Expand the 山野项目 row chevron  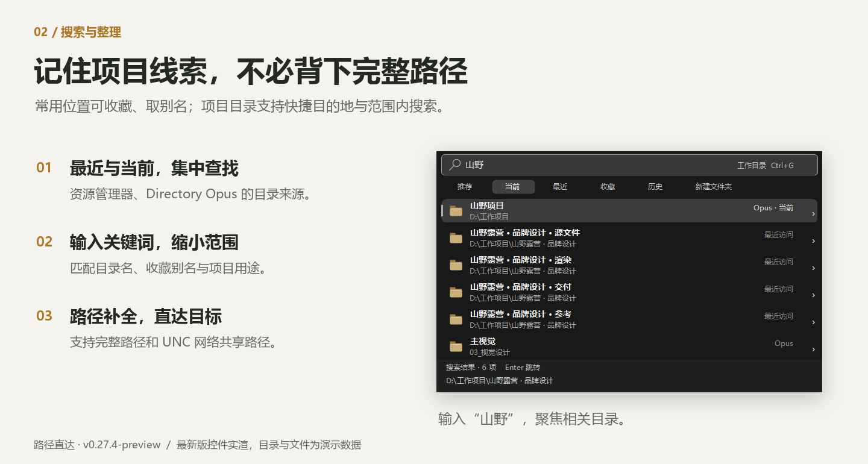813,214
